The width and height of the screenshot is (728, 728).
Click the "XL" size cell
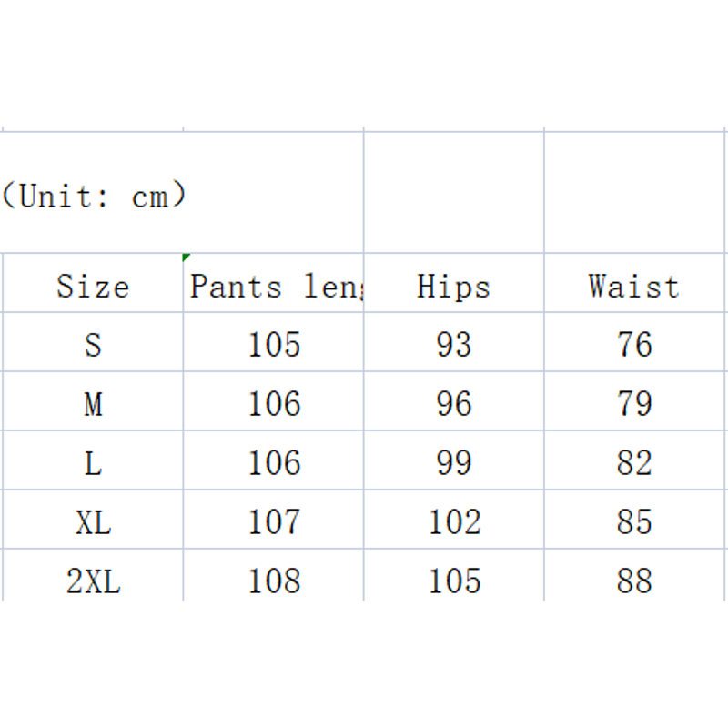[93, 522]
